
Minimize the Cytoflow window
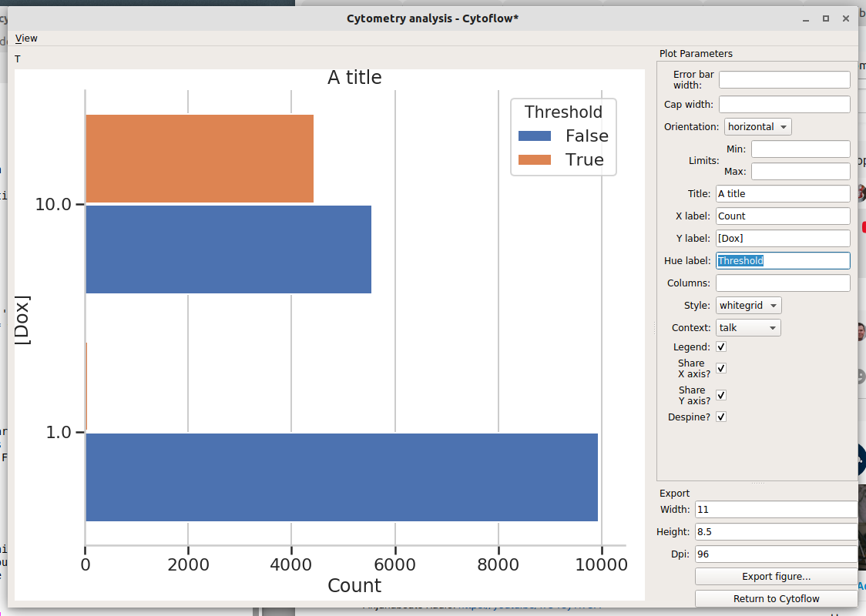point(806,18)
